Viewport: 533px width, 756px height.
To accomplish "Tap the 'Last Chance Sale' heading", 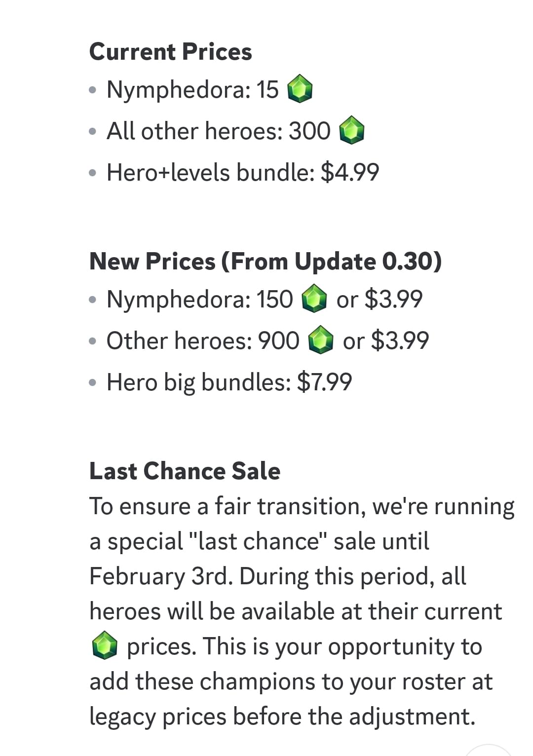I will [x=185, y=471].
